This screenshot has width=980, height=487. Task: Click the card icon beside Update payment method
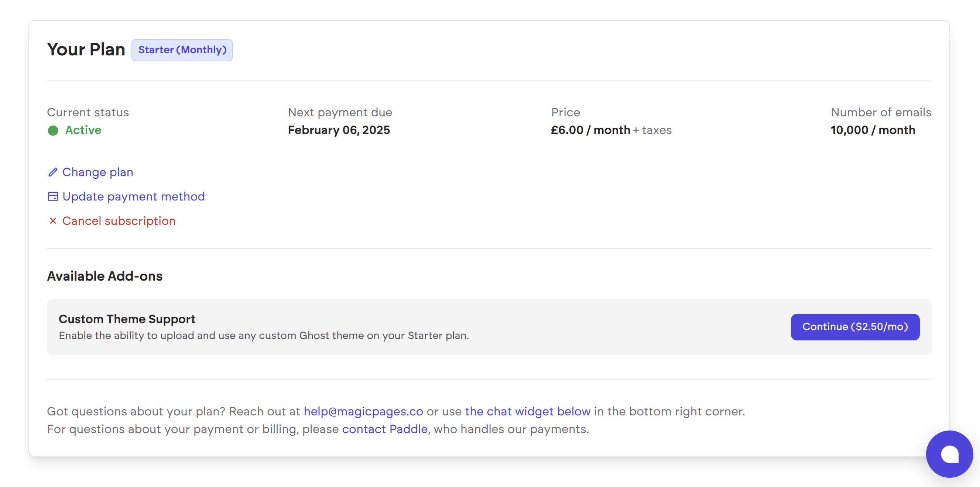tap(53, 197)
